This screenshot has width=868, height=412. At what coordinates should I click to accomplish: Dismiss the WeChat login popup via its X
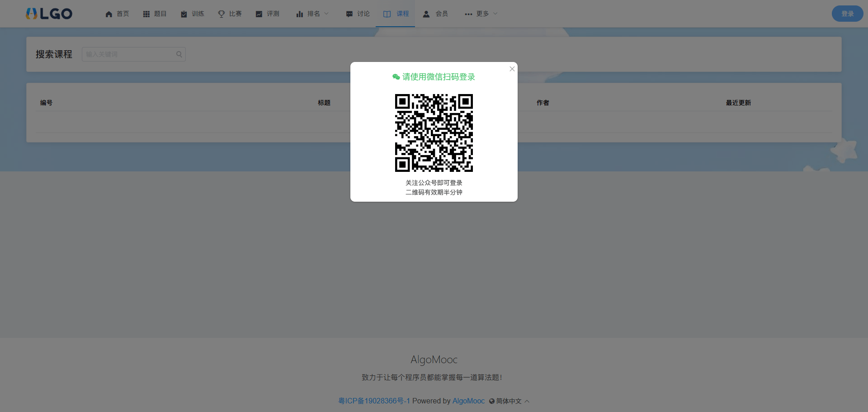pyautogui.click(x=512, y=69)
